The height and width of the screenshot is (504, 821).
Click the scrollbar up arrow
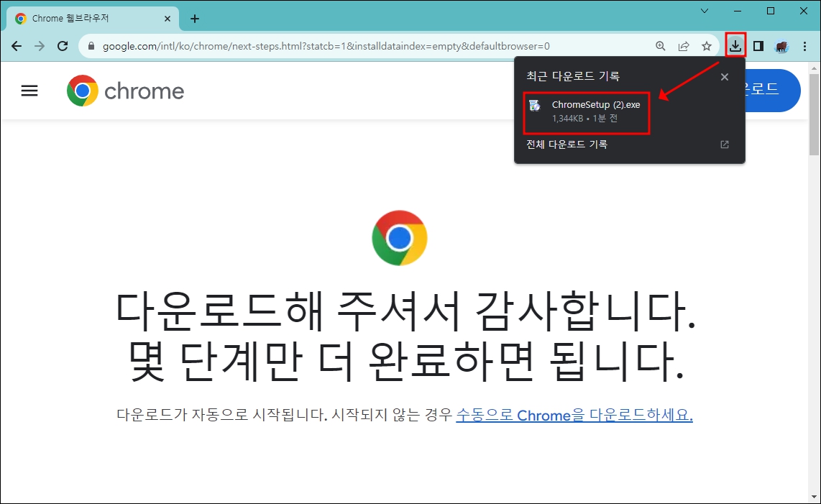pos(815,68)
